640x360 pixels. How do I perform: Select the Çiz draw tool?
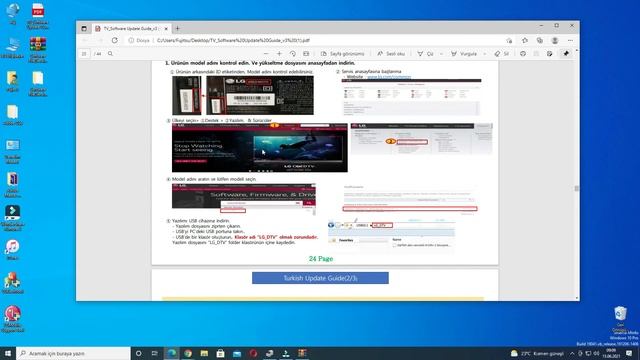pos(425,53)
